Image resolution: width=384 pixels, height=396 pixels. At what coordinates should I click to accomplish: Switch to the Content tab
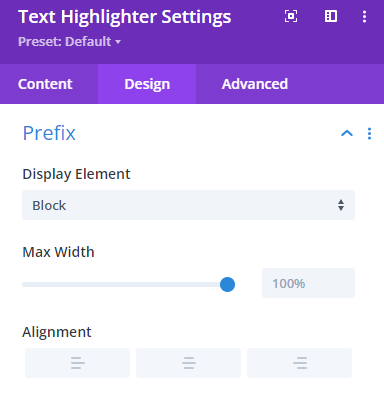pyautogui.click(x=45, y=84)
